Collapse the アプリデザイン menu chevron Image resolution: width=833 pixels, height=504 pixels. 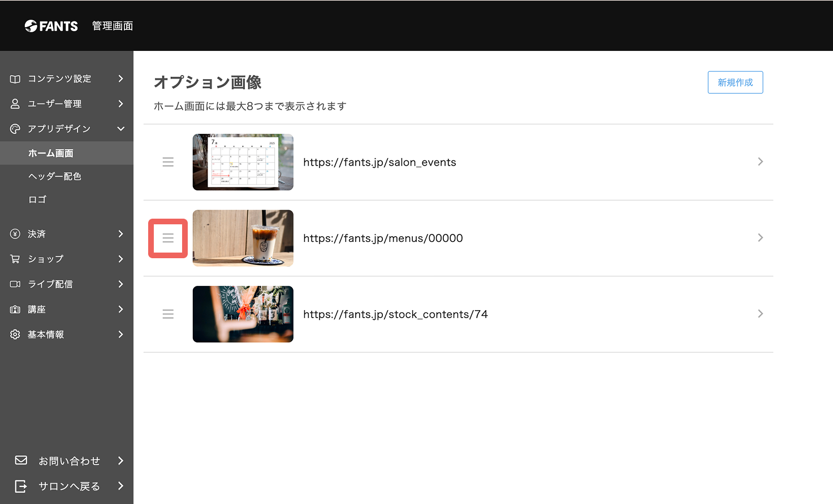[x=121, y=129]
